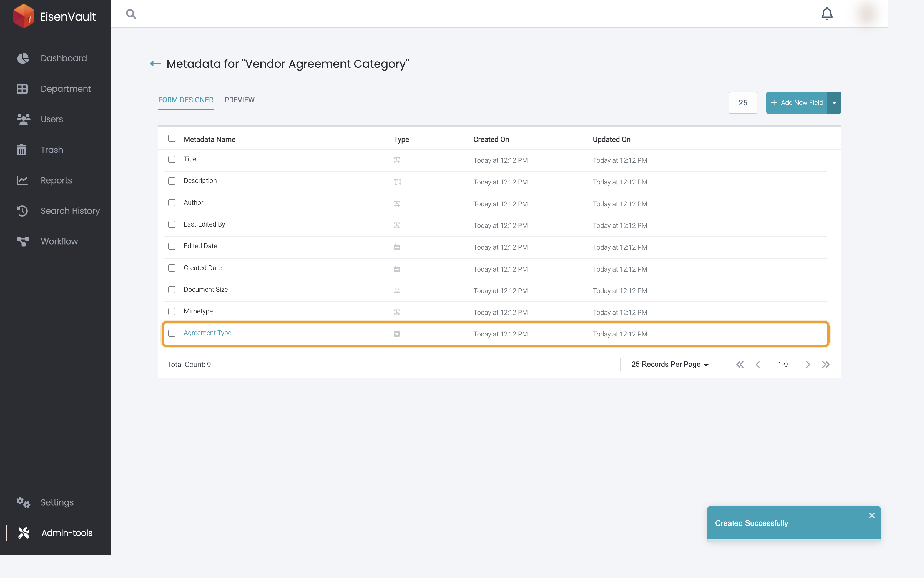Jump to the first page
The width and height of the screenshot is (924, 578).
[740, 365]
